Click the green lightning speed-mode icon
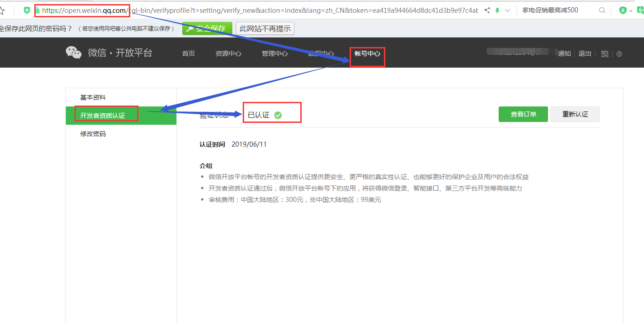644x323 pixels. pyautogui.click(x=497, y=10)
